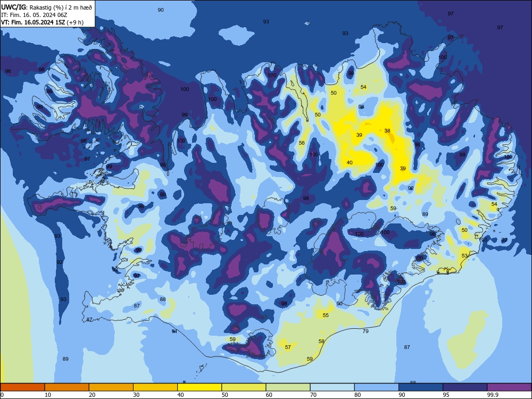Click the humidity value '57' on the map
532x399 pixels.
coord(288,347)
